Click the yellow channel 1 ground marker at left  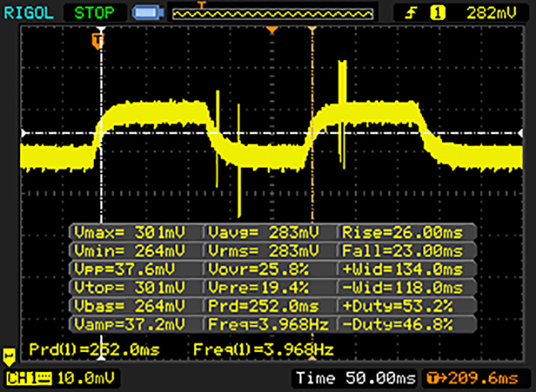tap(9, 357)
